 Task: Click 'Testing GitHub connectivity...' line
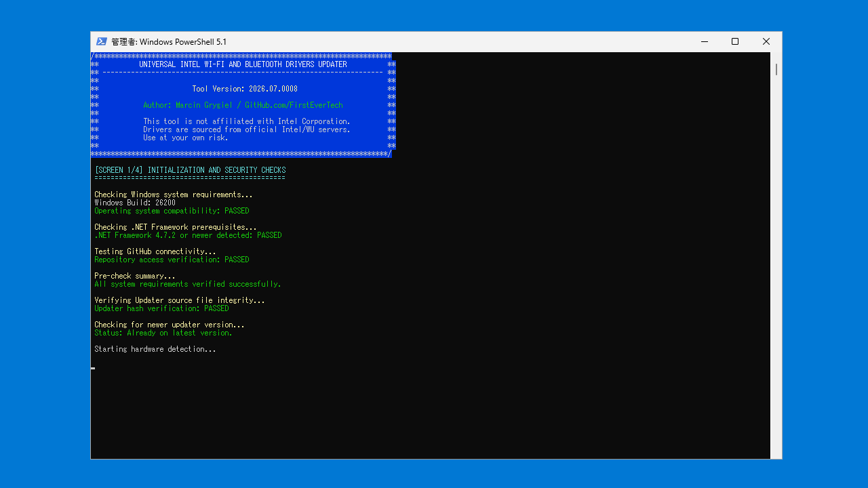(155, 251)
